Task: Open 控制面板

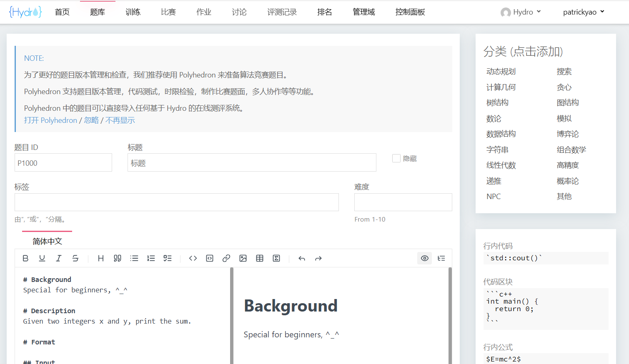Action: tap(410, 12)
